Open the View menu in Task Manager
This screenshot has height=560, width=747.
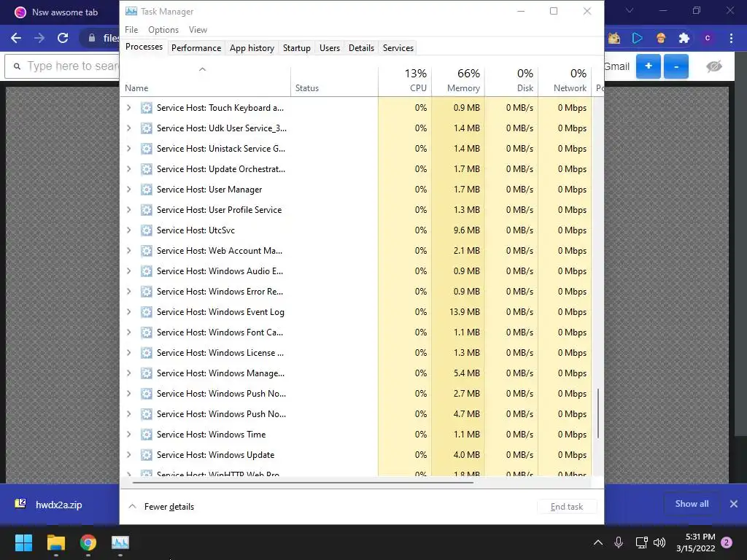point(198,29)
